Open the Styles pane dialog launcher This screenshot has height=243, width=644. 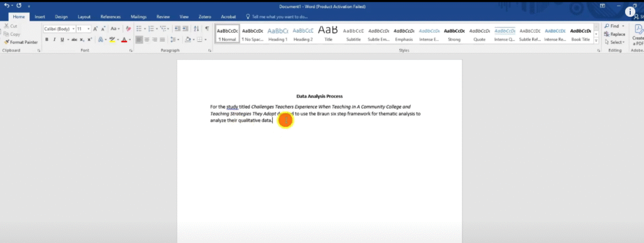click(x=598, y=50)
